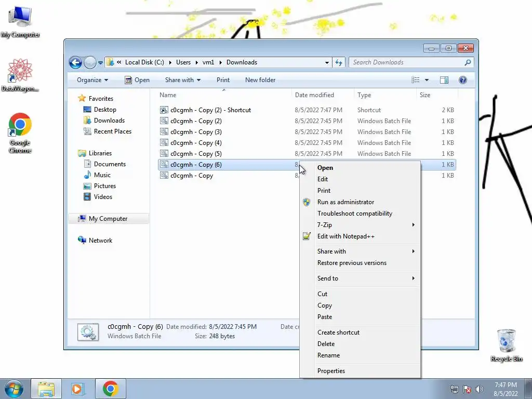The image size is (532, 399).
Task: Open the DataWagon desktop shortcut
Action: 20,75
